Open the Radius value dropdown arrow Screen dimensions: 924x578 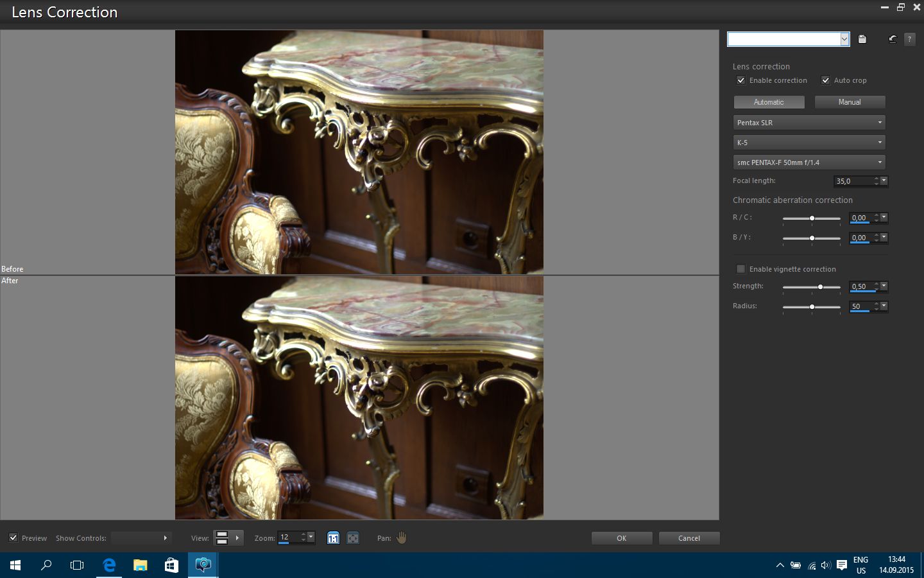point(884,306)
